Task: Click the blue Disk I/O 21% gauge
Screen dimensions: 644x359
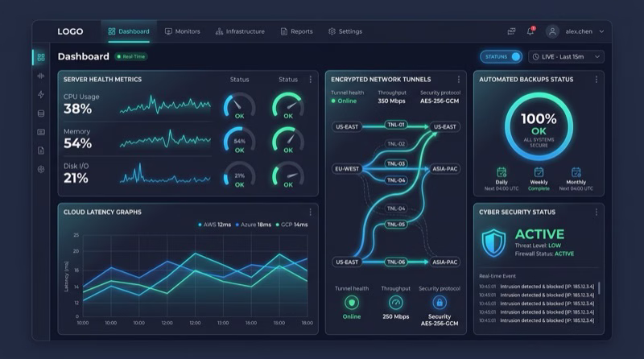Action: 239,175
